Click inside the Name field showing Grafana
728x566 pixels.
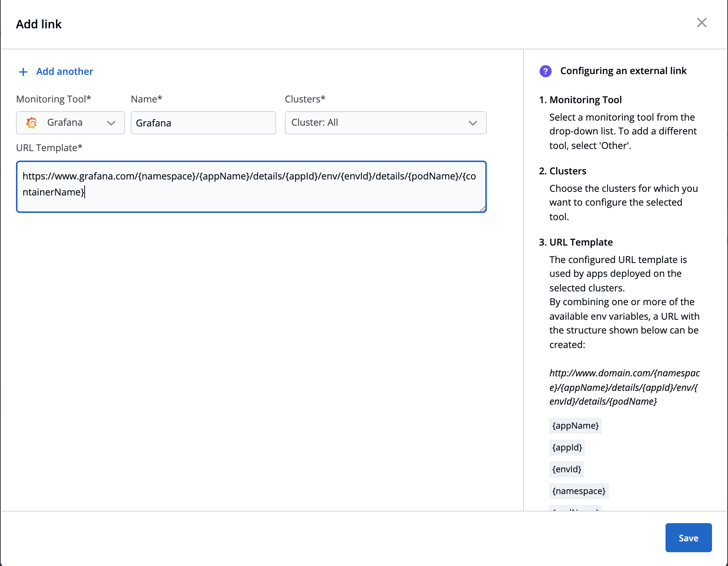click(x=203, y=122)
